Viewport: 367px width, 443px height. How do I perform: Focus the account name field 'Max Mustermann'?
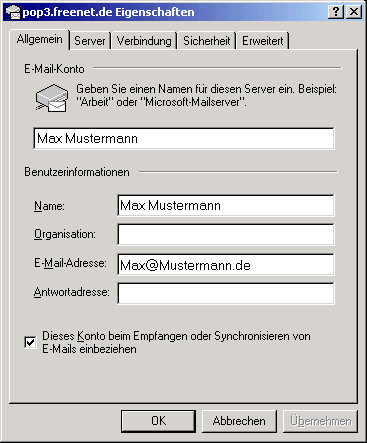pyautogui.click(x=184, y=138)
